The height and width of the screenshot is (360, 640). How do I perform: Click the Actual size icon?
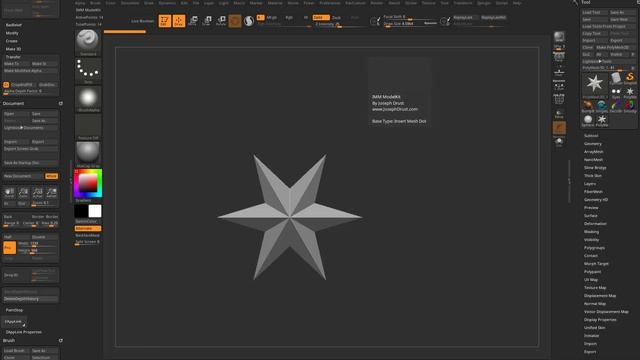click(x=38, y=193)
